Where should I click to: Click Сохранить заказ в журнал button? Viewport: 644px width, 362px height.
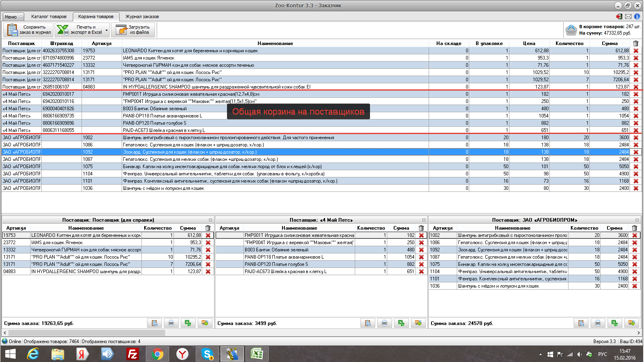(29, 30)
